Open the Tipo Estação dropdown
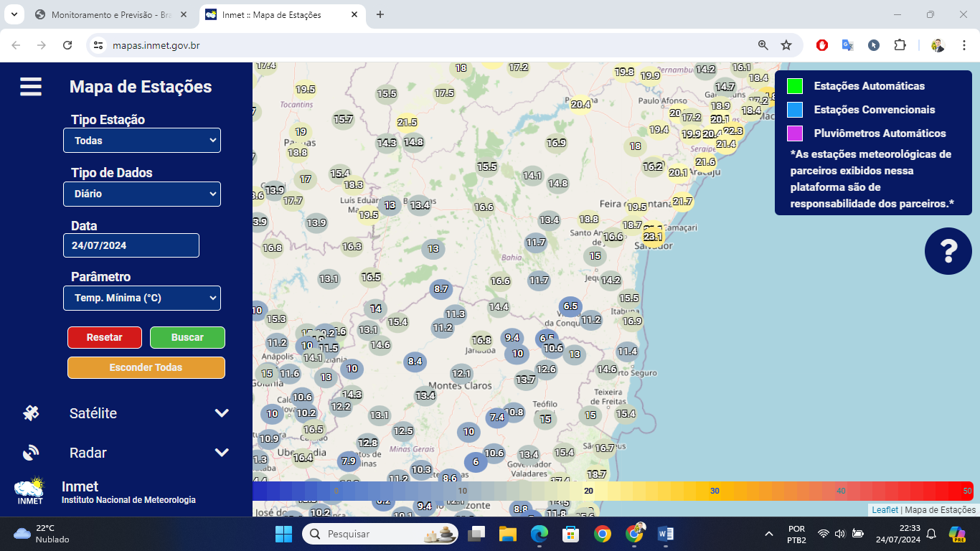Viewport: 980px width, 551px height. 142,141
